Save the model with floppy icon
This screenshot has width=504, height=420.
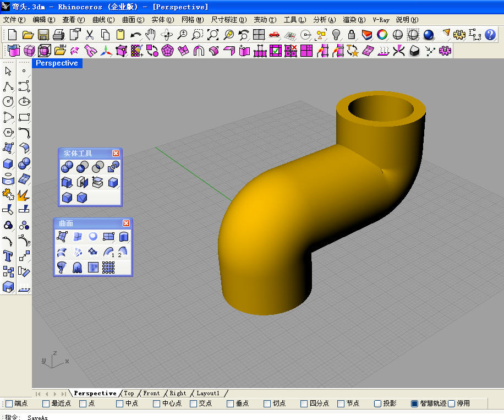(43, 35)
